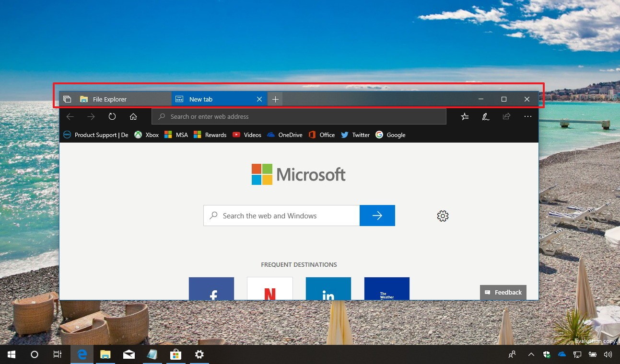Screen dimensions: 620x364
Task: Open the Share icon in toolbar
Action: [x=506, y=116]
